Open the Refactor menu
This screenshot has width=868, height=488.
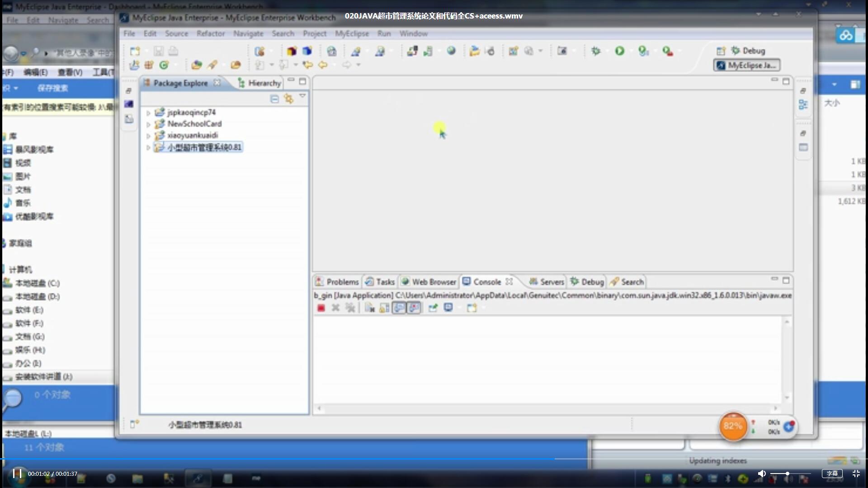coord(211,33)
